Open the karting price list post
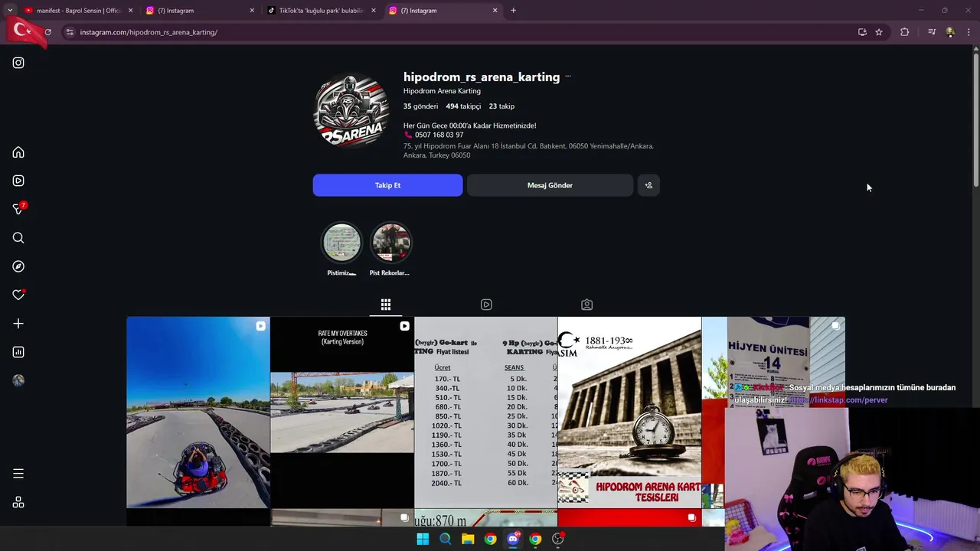980x551 pixels. point(485,412)
